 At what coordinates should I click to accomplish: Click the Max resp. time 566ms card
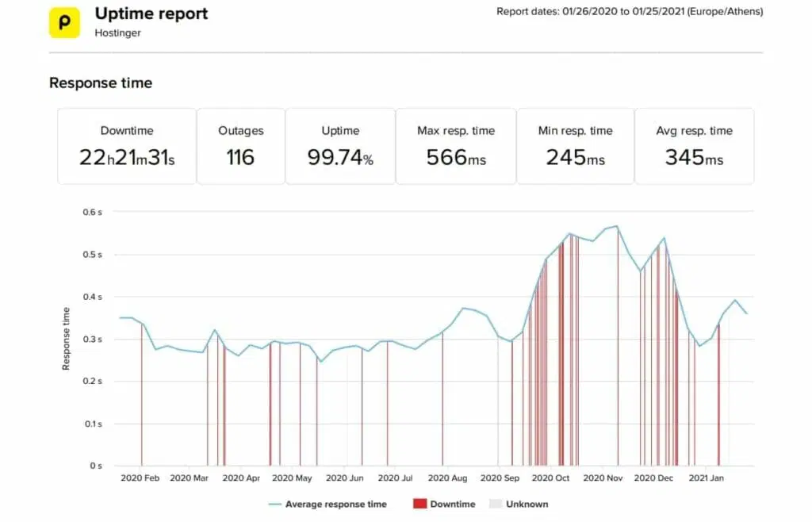click(x=456, y=147)
